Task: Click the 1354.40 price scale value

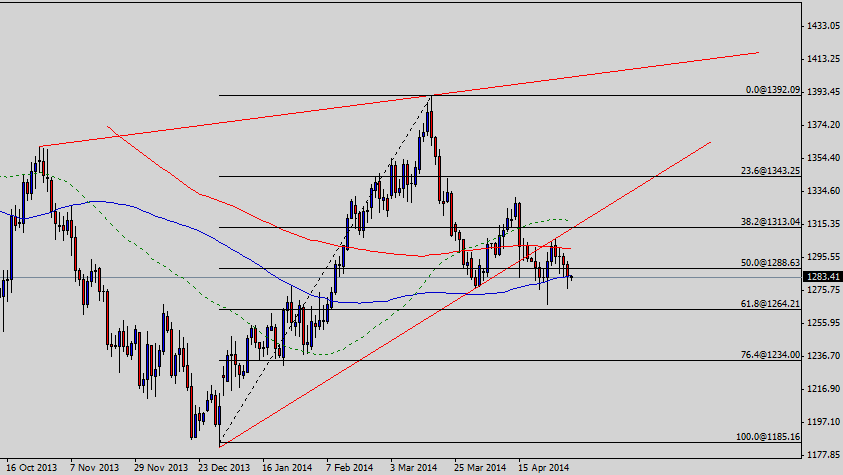Action: tap(822, 158)
